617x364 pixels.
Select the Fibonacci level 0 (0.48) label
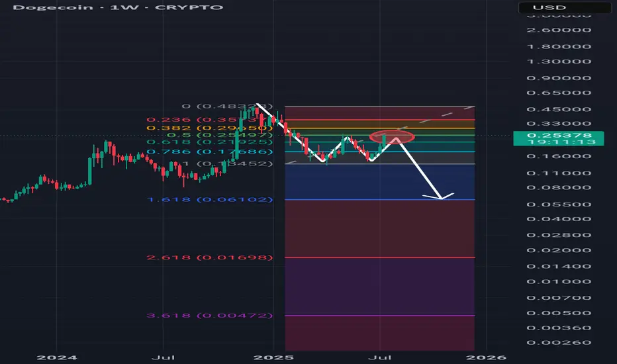click(227, 107)
